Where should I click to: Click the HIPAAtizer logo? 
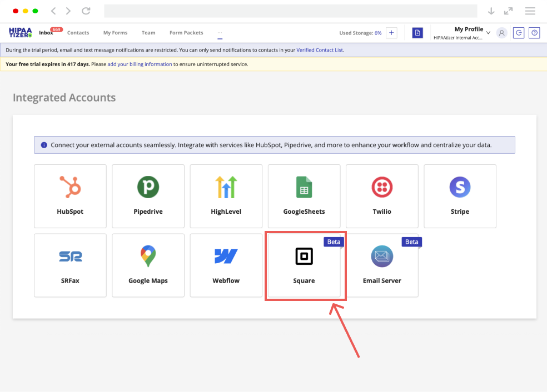[x=20, y=32]
